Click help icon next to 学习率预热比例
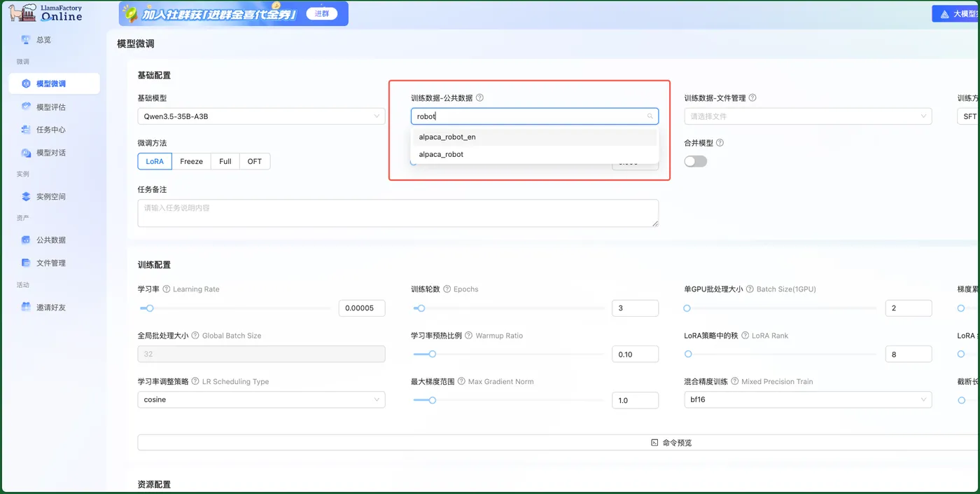This screenshot has width=980, height=494. (469, 336)
